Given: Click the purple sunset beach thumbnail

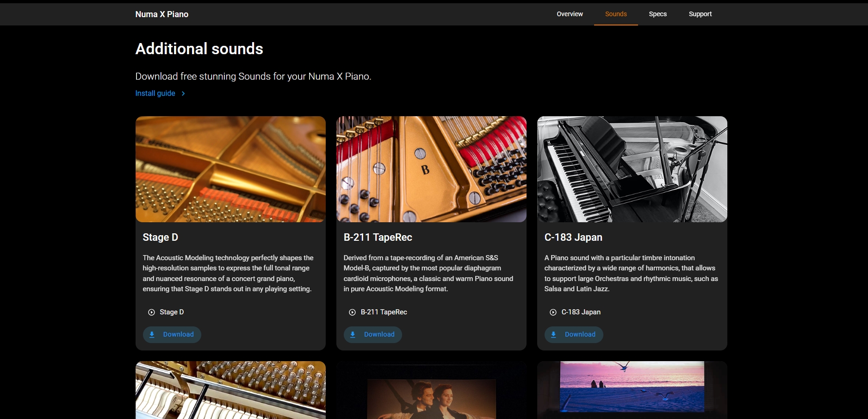Looking at the screenshot, I should coord(632,387).
